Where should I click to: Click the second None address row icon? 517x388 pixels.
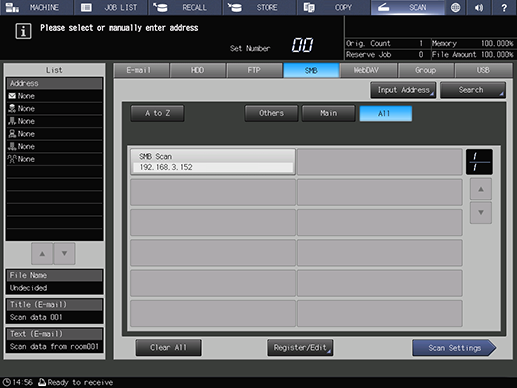pos(12,108)
